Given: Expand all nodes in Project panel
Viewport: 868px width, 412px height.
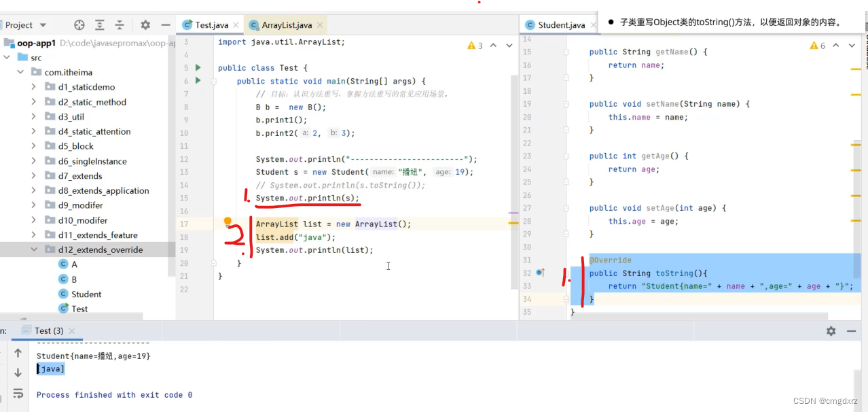Looking at the screenshot, I should click(99, 24).
